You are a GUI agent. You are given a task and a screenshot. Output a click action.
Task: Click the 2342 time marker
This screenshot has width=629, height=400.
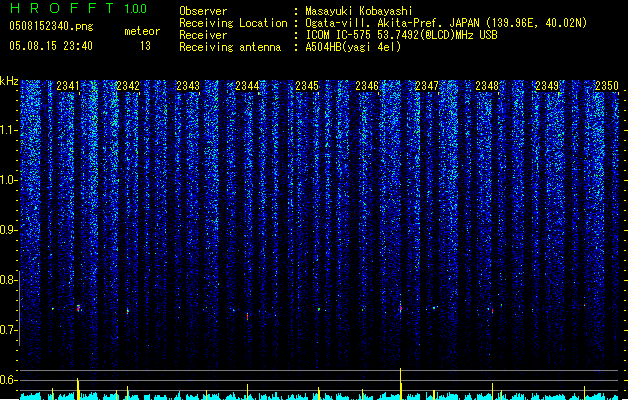coord(128,86)
